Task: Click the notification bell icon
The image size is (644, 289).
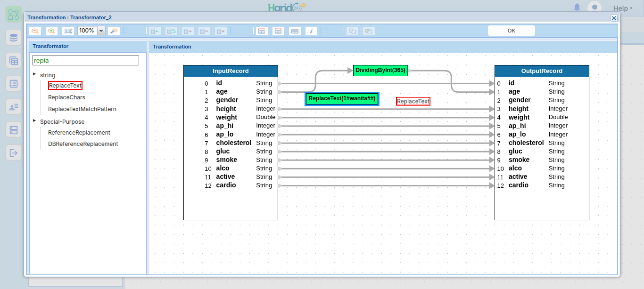Action: coord(577,8)
